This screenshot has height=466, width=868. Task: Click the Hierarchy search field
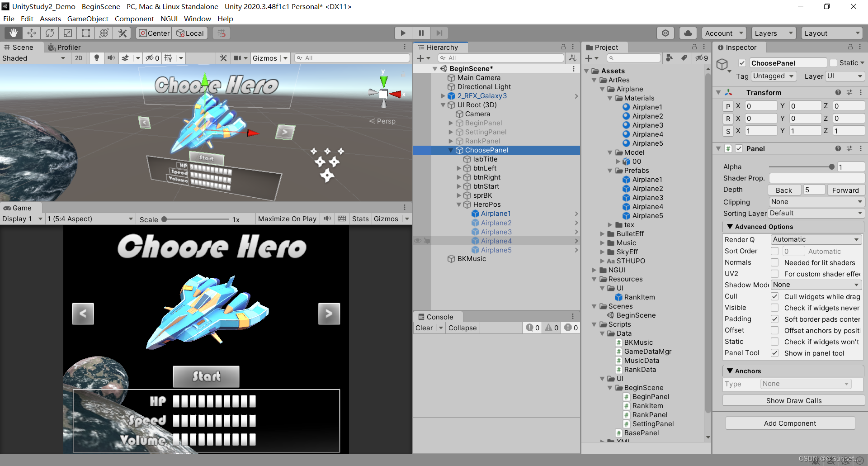(x=501, y=58)
